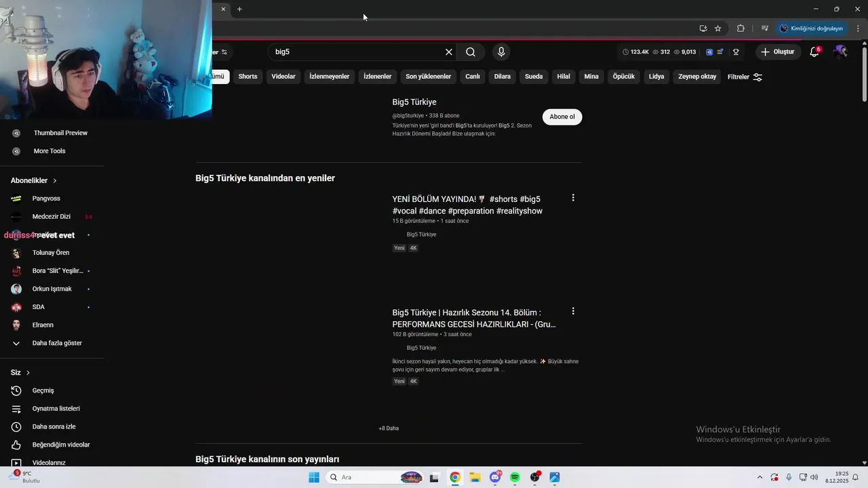Open the media controls icon in Chrome toolbar
Screen dimensions: 868x488
pos(765,28)
